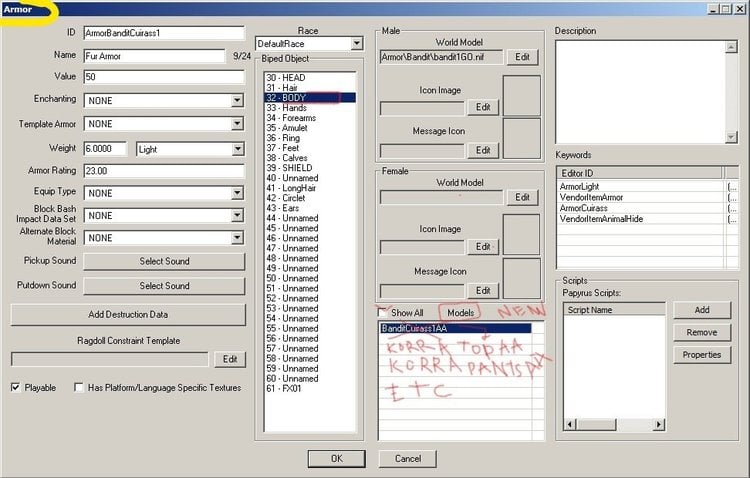Add a Papyrus script
The height and width of the screenshot is (478, 750).
(x=702, y=310)
